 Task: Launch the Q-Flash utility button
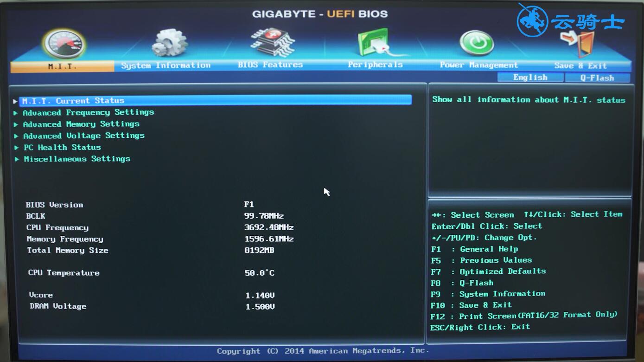tap(597, 78)
